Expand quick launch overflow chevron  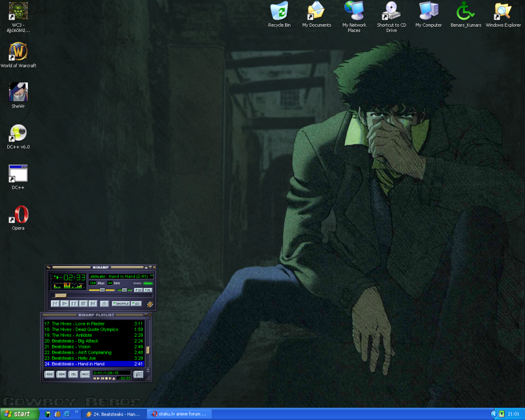[x=76, y=412]
